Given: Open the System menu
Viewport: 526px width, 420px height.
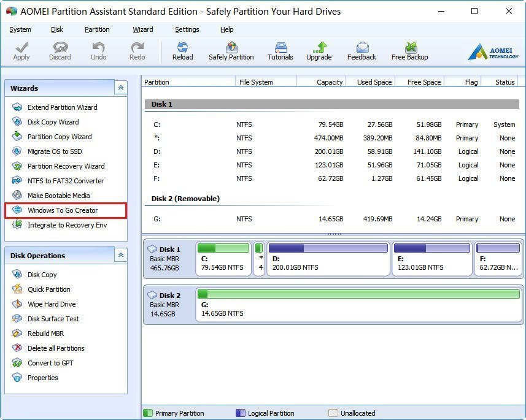Looking at the screenshot, I should click(20, 29).
